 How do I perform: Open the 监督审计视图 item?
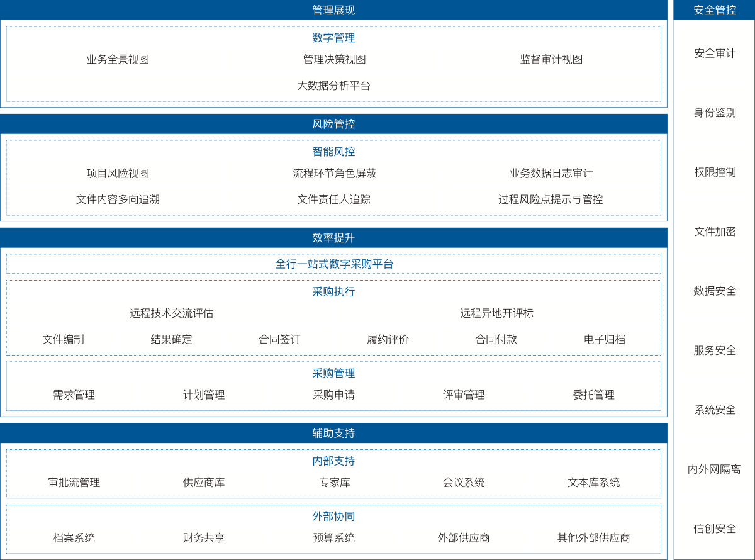pos(551,60)
